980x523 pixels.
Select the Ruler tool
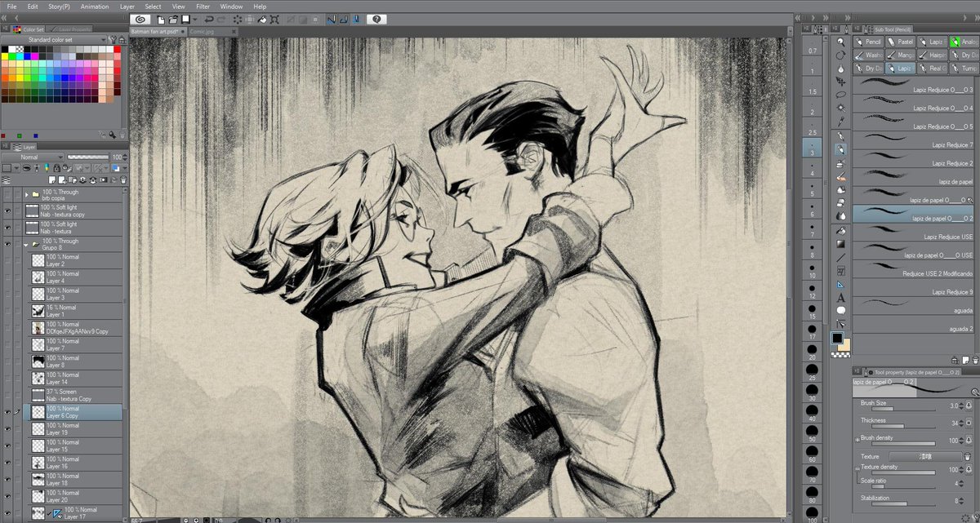pyautogui.click(x=840, y=285)
